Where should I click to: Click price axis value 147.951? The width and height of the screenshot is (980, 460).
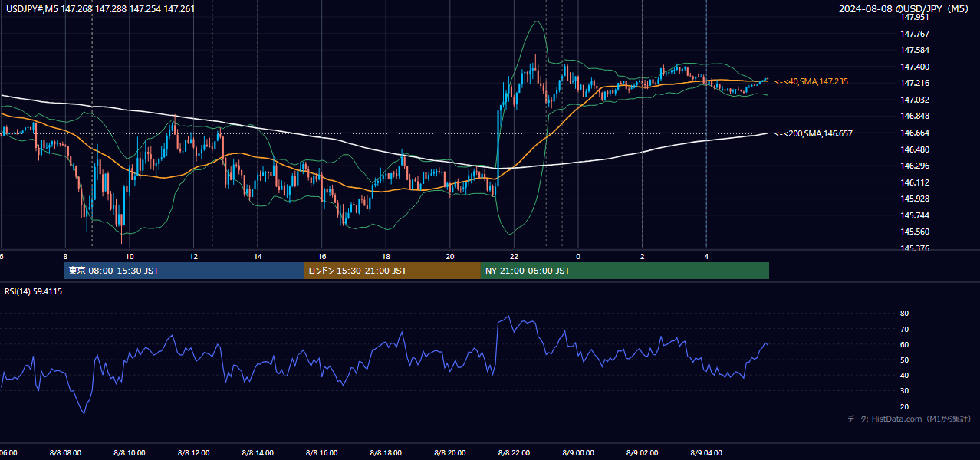(915, 18)
